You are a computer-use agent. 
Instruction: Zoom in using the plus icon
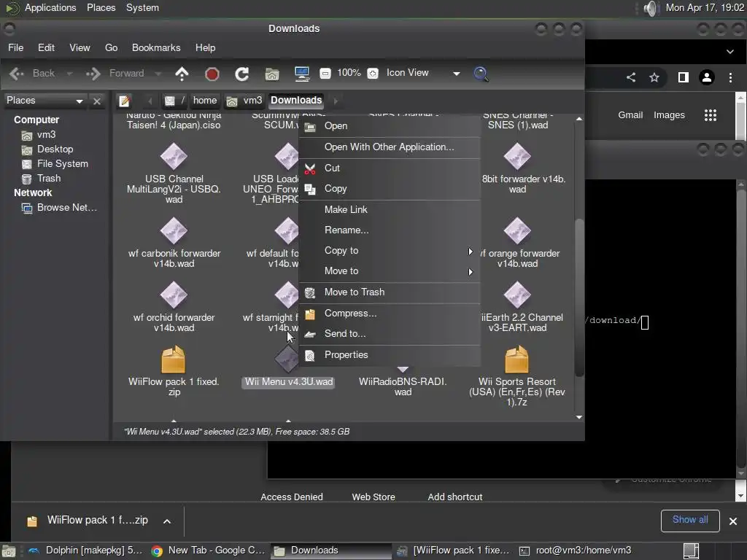click(x=373, y=74)
